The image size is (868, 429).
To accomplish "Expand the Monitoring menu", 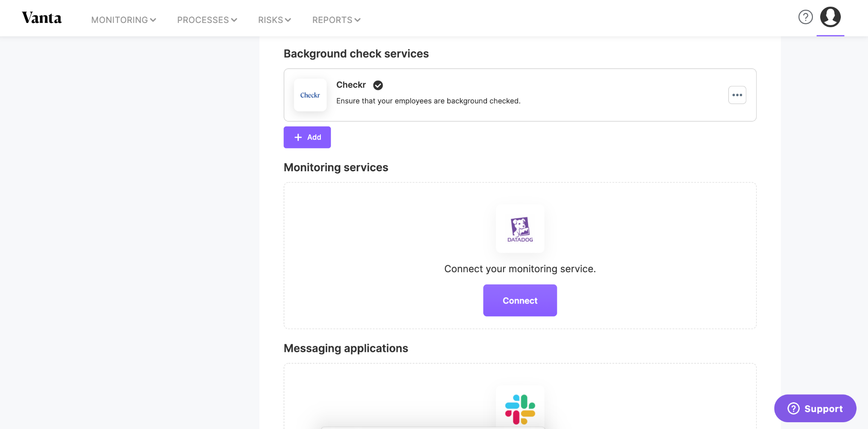I will 124,20.
